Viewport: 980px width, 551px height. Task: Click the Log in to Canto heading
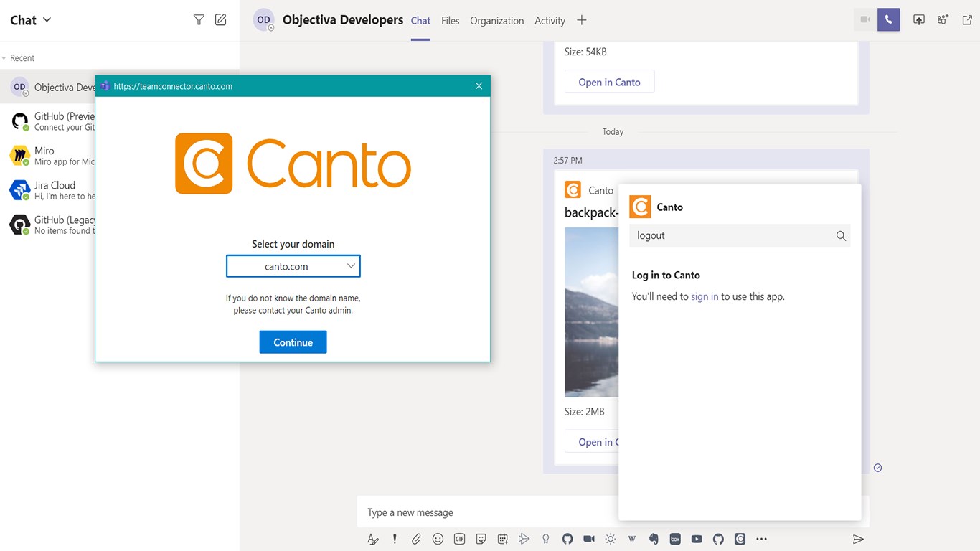(666, 275)
